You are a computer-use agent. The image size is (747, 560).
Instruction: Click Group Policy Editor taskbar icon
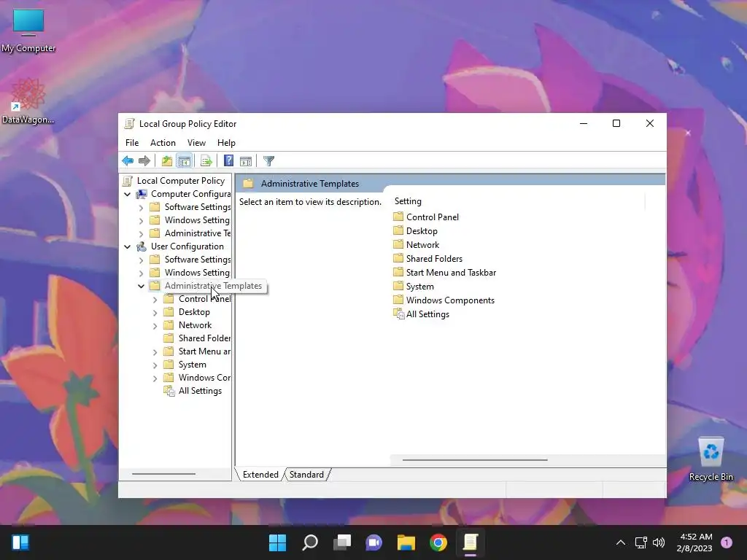click(471, 542)
